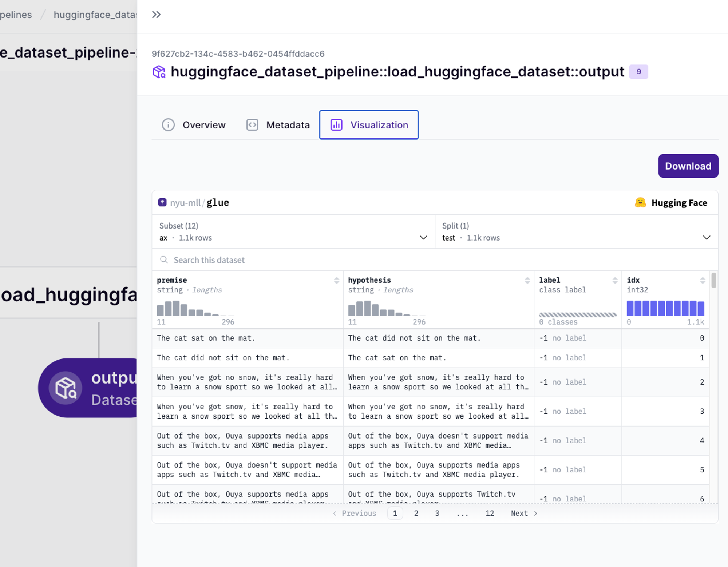Viewport: 728px width, 567px height.
Task: Click the Metadata code bracket icon
Action: (252, 125)
